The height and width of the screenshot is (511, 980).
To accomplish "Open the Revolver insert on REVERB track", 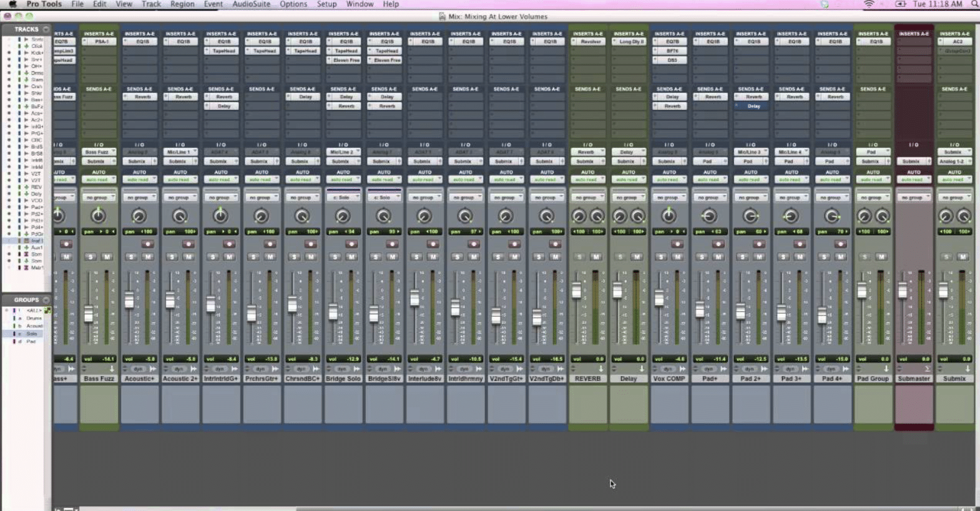I will (588, 42).
